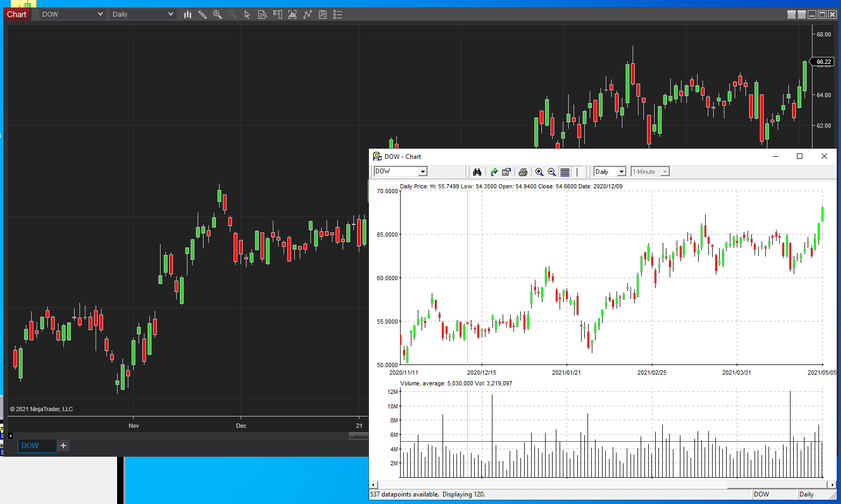Open the chart trader panel icon
Image resolution: width=841 pixels, height=504 pixels.
pos(278,14)
